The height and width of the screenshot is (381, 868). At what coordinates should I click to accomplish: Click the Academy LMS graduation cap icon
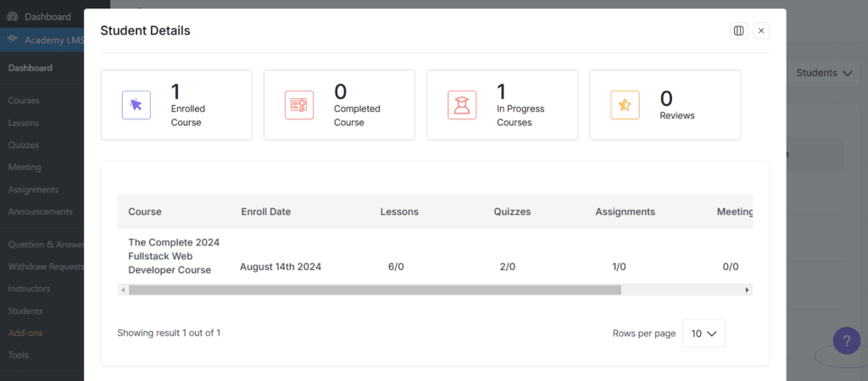click(x=13, y=40)
